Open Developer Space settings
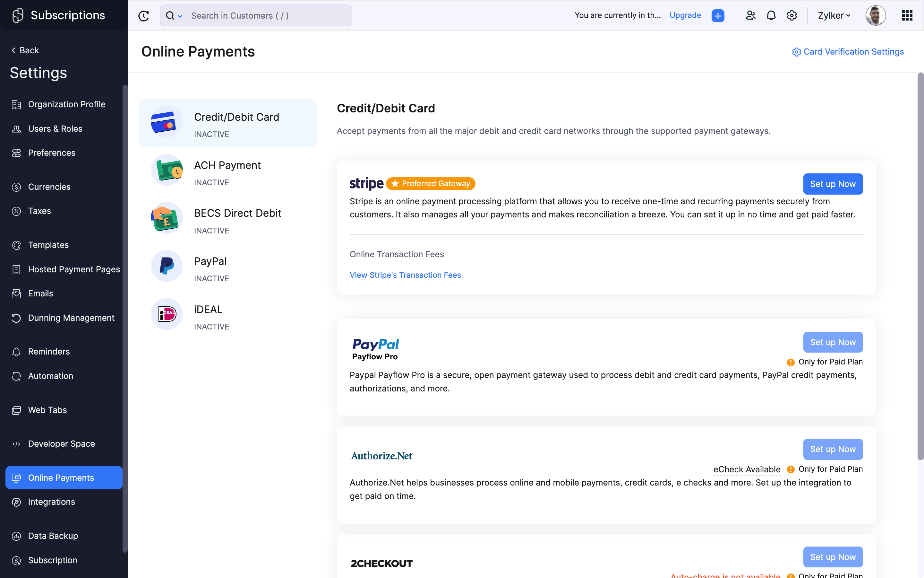The width and height of the screenshot is (924, 578). (x=64, y=444)
